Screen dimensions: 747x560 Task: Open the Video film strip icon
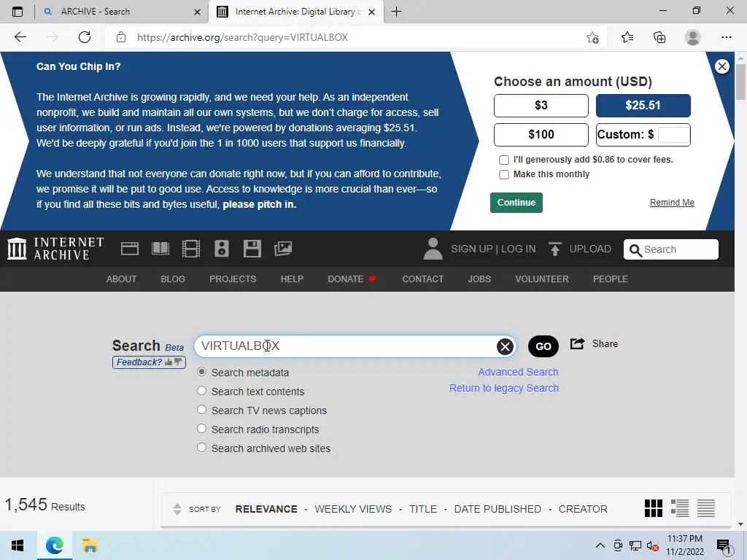click(x=191, y=249)
